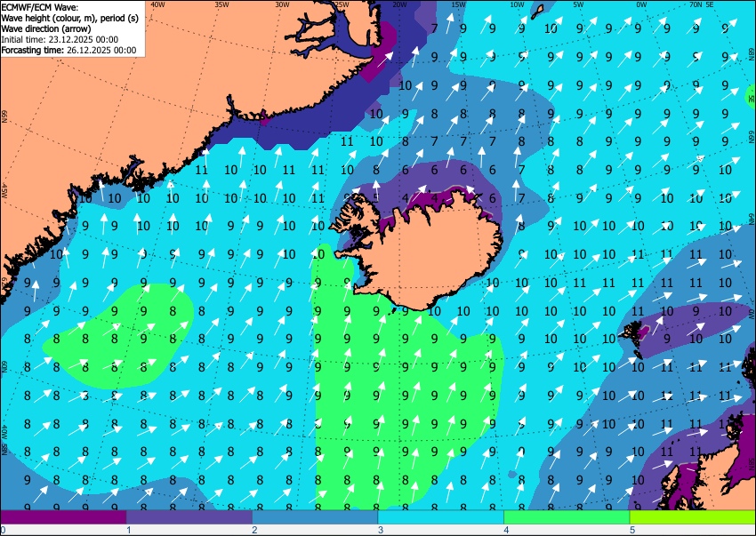
Task: Select 'Forcasting time: 26.12.2025 00:00' text
Action: (x=69, y=50)
